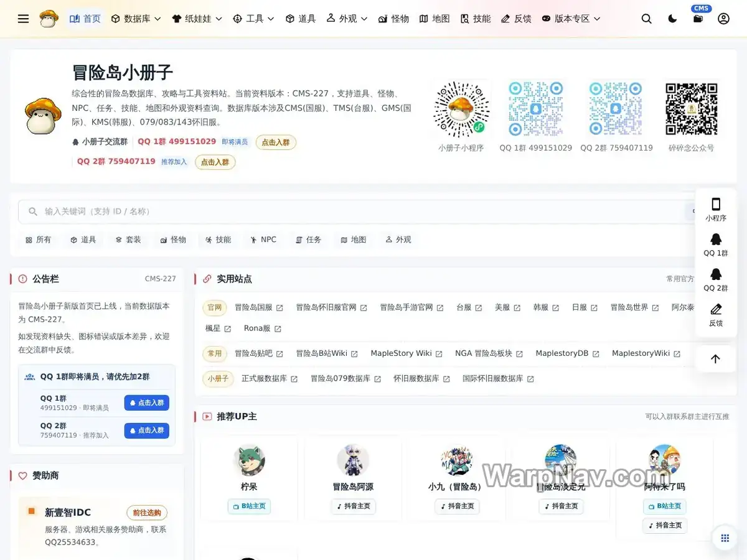Select the 道具 search filter
Screen dimensions: 747x560
pyautogui.click(x=83, y=240)
